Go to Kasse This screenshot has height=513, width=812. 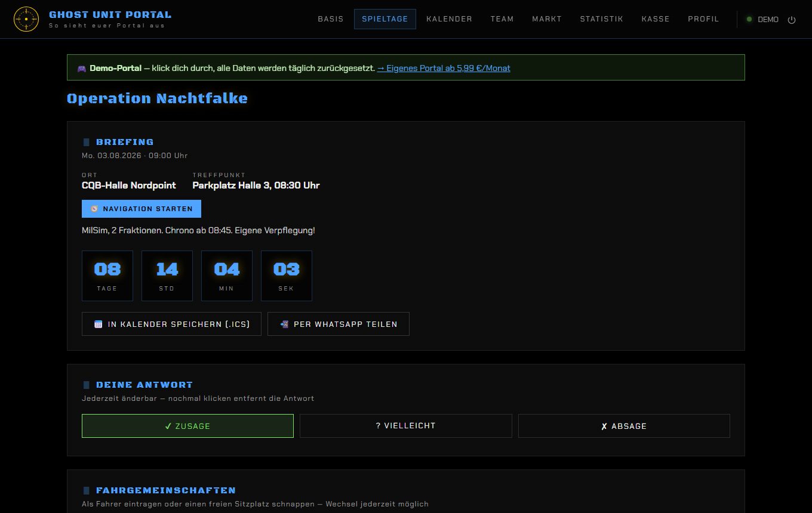tap(656, 19)
